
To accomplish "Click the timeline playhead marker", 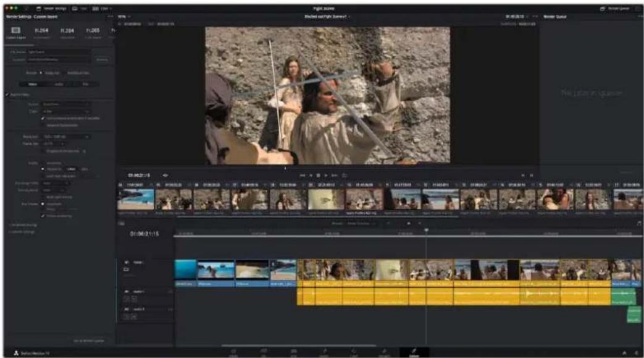I will pos(426,231).
